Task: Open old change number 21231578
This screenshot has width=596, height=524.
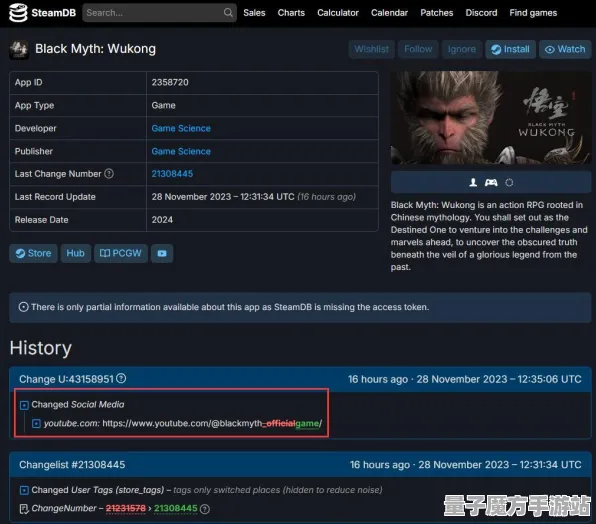Action: [x=125, y=508]
